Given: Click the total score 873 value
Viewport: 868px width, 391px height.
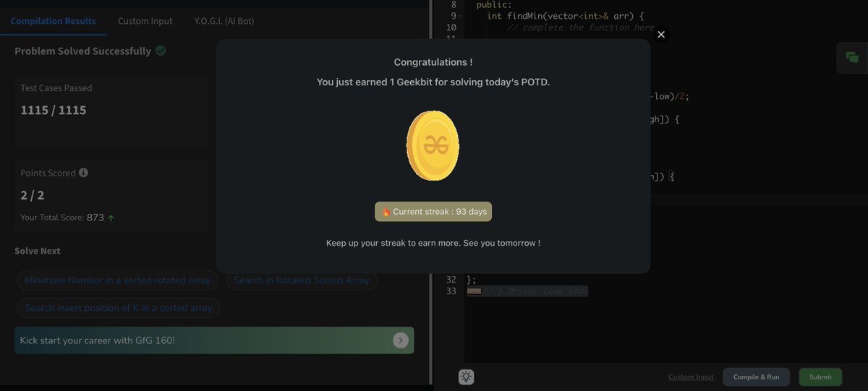Looking at the screenshot, I should coord(95,218).
